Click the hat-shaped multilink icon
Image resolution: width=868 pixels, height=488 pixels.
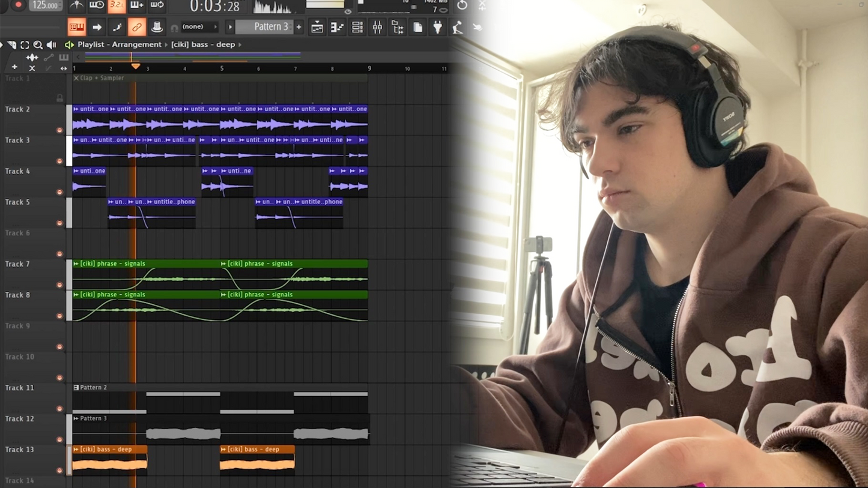point(157,27)
